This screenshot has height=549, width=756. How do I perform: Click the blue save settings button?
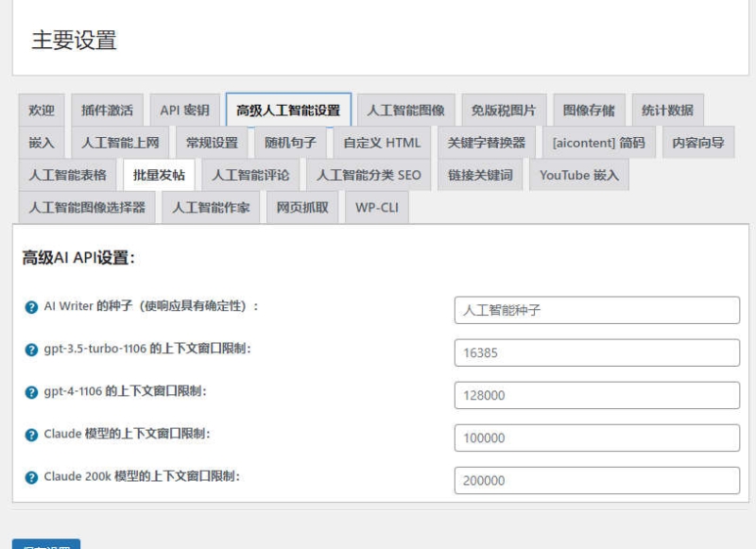pyautogui.click(x=46, y=544)
